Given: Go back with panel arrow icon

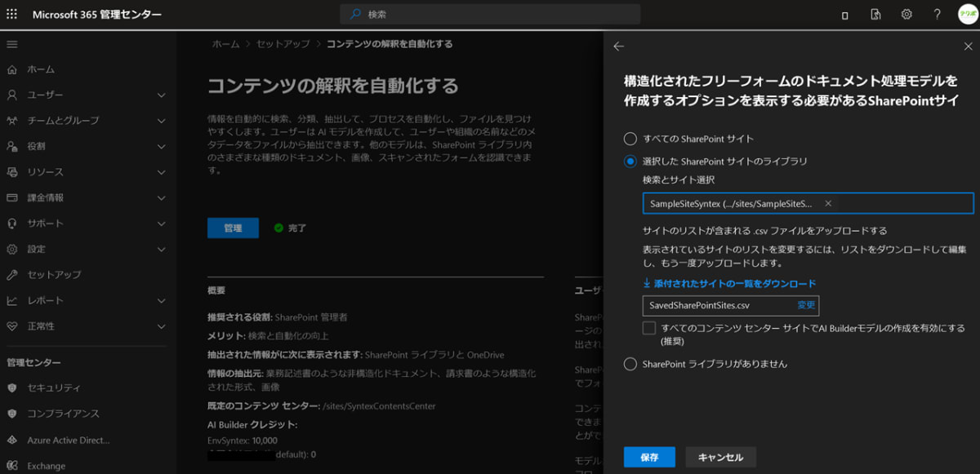Looking at the screenshot, I should click(618, 47).
